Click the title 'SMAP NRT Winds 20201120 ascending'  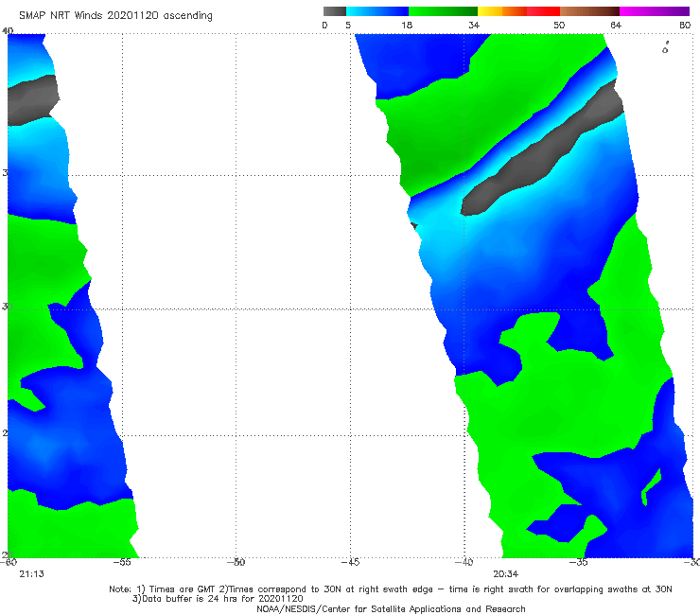[x=115, y=15]
